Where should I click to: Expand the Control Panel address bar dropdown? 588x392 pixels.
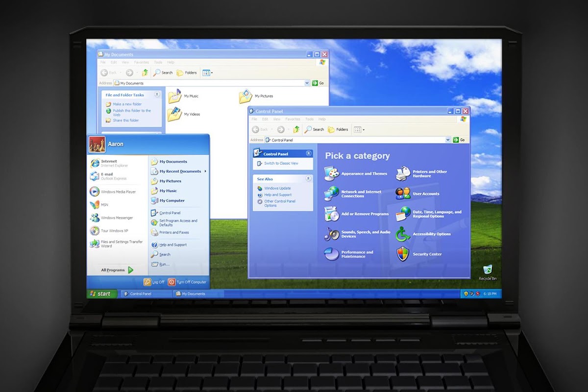[x=448, y=140]
